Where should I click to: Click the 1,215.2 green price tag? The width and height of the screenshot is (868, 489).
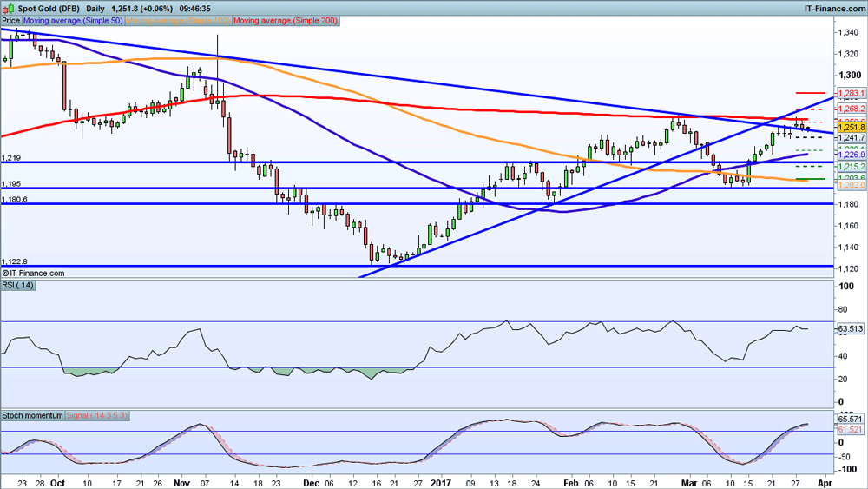click(851, 166)
